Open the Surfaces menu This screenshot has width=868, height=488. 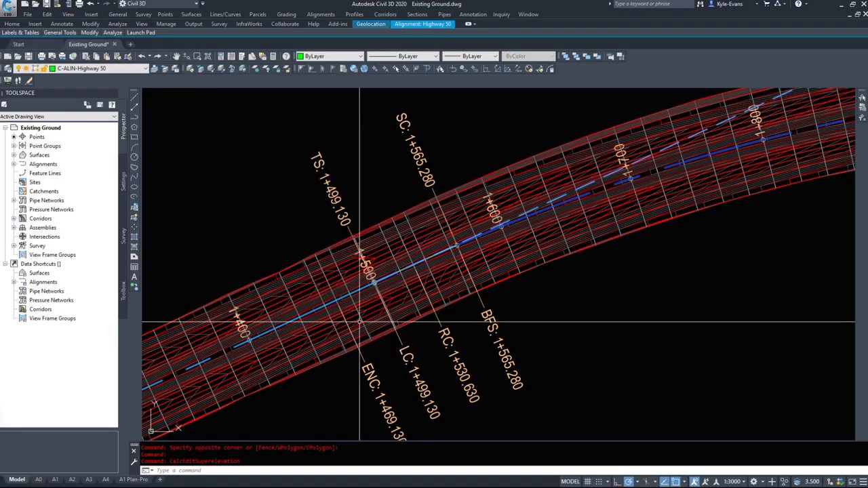(191, 14)
